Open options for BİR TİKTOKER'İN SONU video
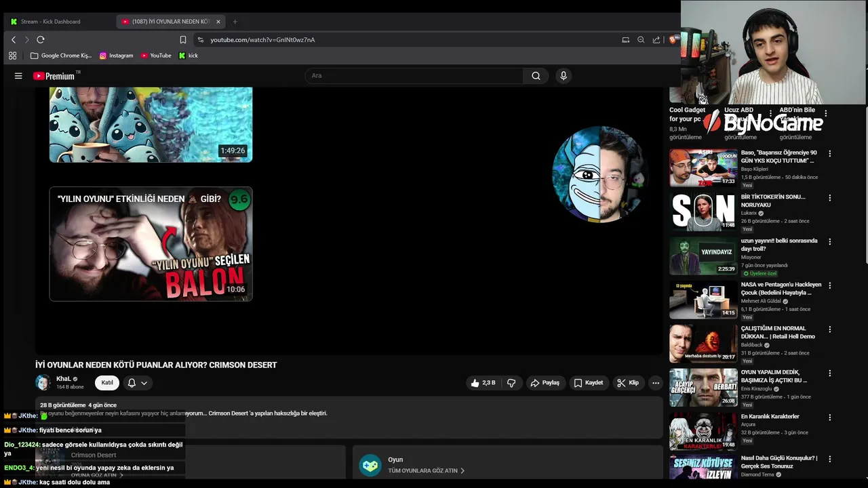The image size is (868, 488). (829, 198)
